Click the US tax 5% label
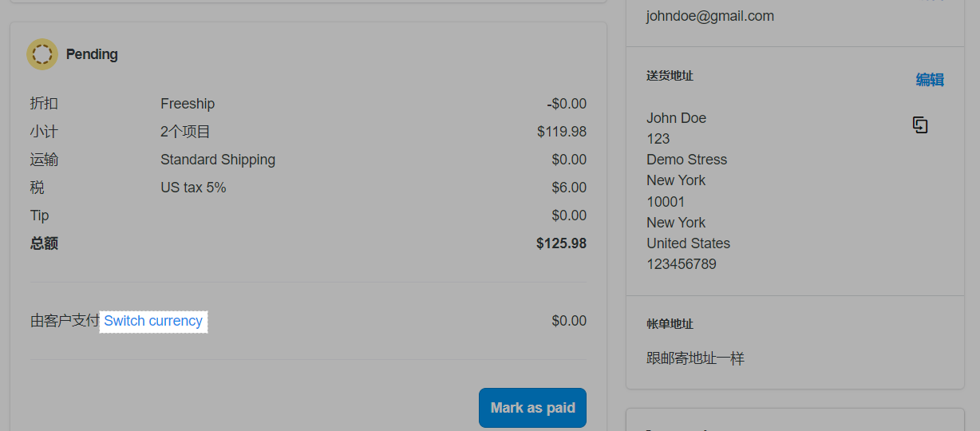 pyautogui.click(x=193, y=188)
